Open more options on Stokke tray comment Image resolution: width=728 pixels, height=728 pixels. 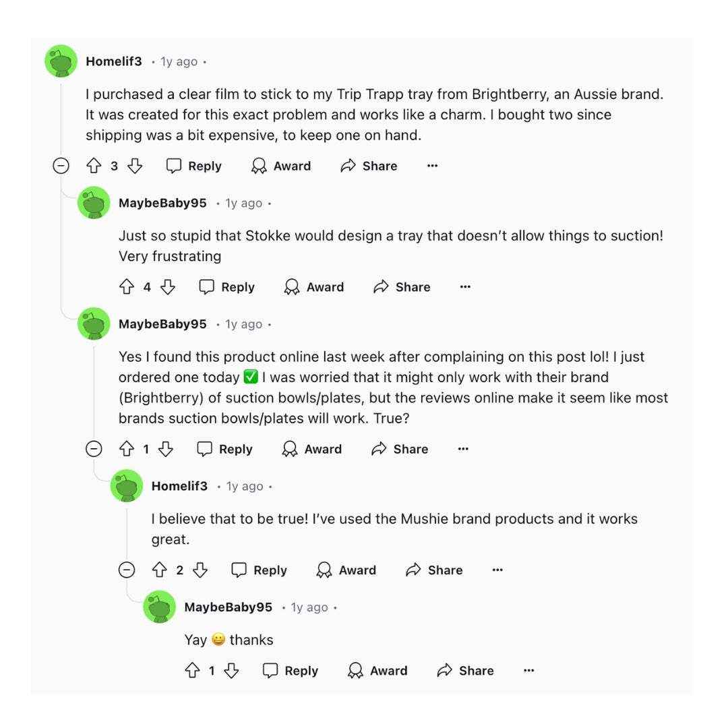coord(465,287)
